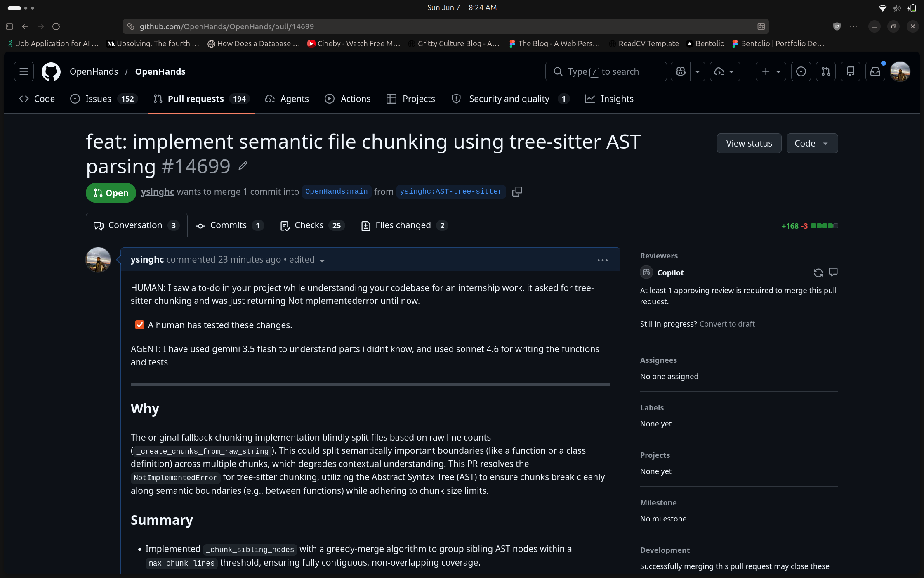Re-request review from Copilot
The image size is (924, 578).
pos(818,272)
